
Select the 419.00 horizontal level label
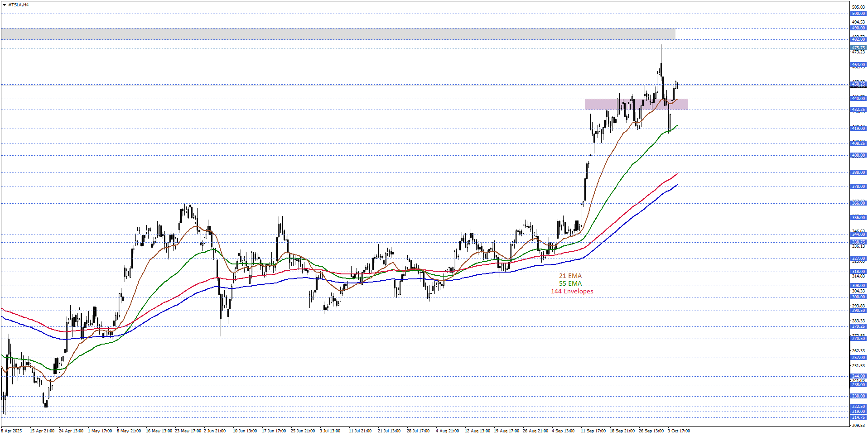pyautogui.click(x=858, y=129)
